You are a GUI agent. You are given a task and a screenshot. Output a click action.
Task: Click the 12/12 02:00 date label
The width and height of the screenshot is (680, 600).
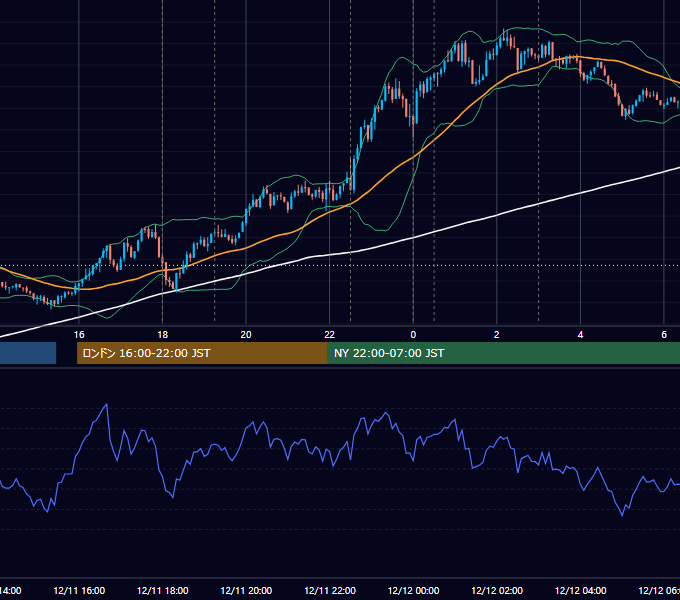(x=497, y=590)
